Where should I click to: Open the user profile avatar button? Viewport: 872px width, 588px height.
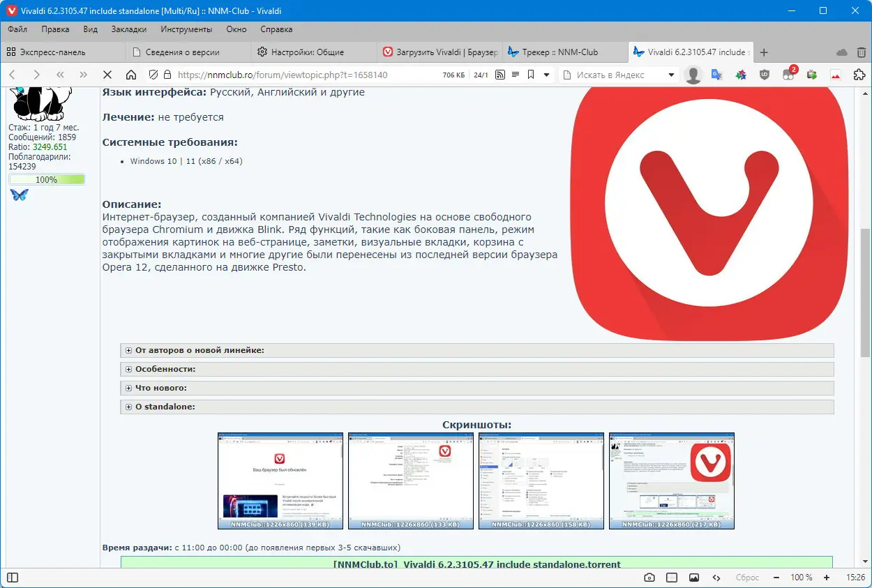coord(693,75)
